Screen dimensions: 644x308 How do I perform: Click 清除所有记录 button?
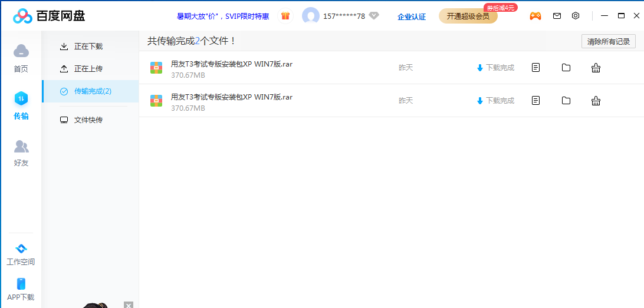click(x=608, y=41)
